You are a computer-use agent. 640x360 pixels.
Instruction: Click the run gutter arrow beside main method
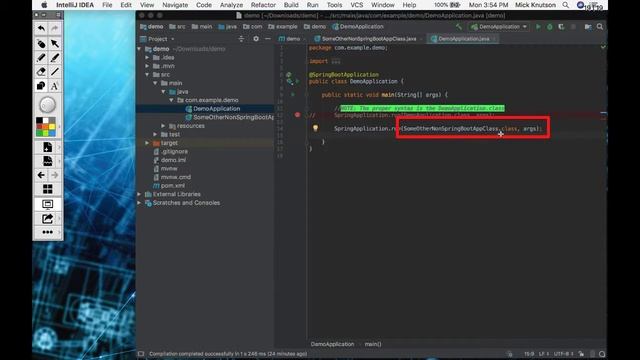(293, 95)
